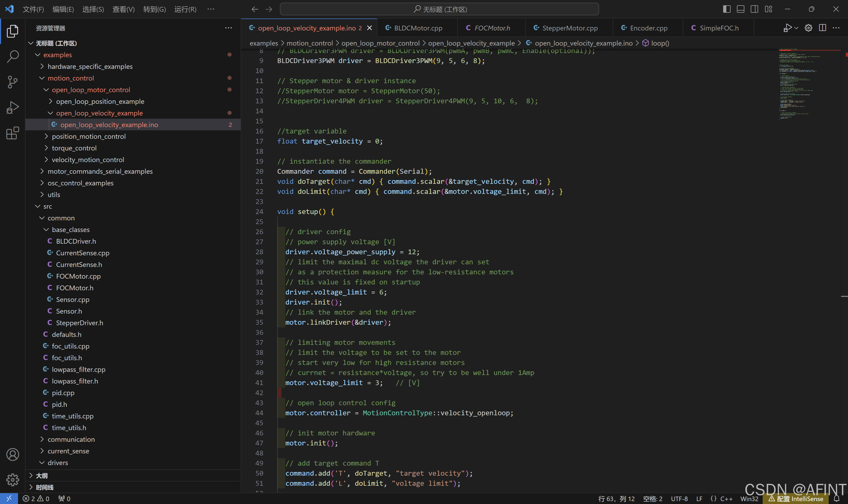This screenshot has height=504, width=848.
Task: Toggle bottom panel visibility
Action: (x=741, y=9)
